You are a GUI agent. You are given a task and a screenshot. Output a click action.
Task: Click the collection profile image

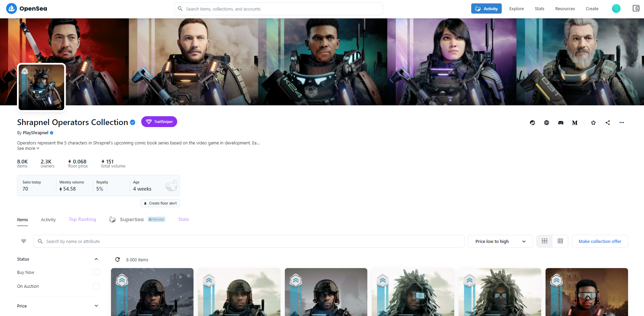(x=41, y=87)
